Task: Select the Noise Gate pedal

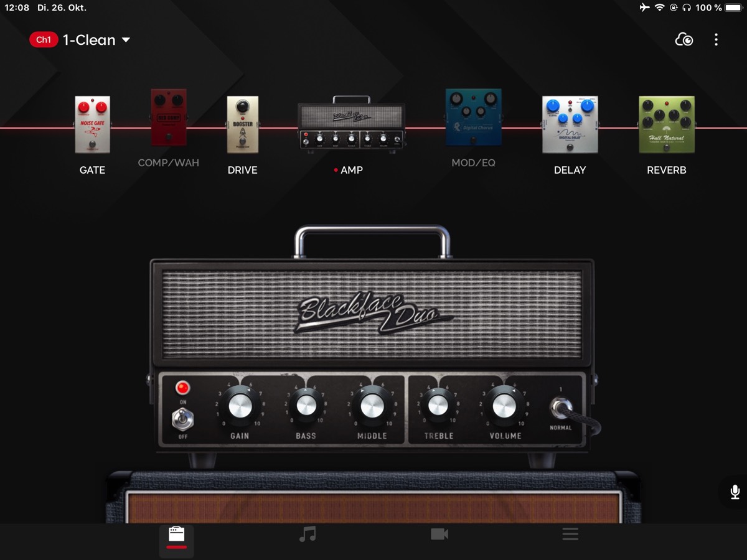Action: coord(92,124)
